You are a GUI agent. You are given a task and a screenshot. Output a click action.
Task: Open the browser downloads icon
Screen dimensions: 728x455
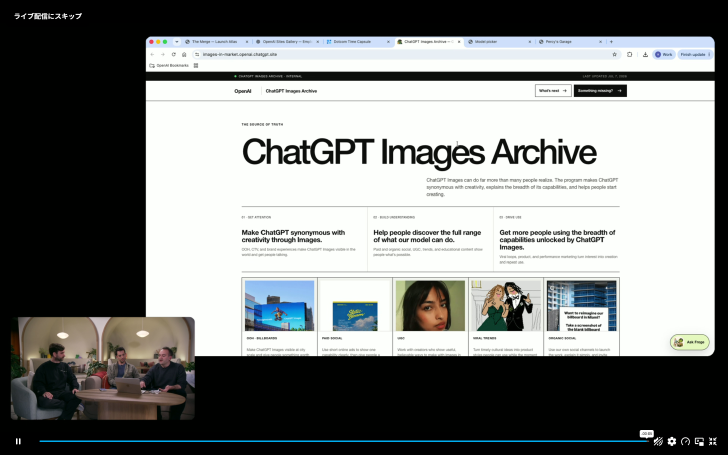point(645,54)
